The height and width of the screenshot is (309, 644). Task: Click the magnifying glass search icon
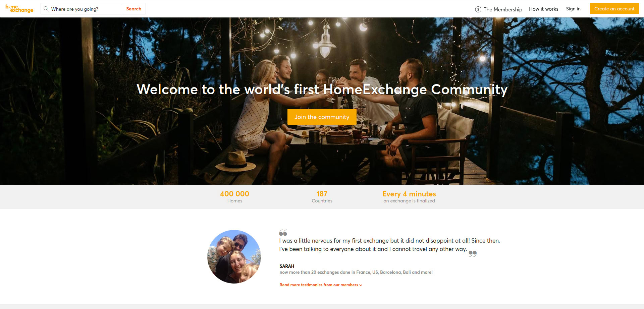[x=46, y=9]
